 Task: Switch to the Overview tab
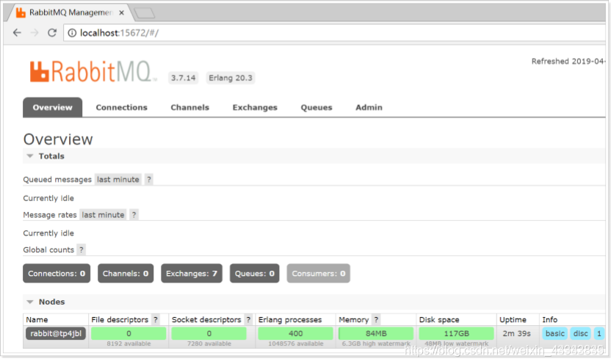point(53,107)
